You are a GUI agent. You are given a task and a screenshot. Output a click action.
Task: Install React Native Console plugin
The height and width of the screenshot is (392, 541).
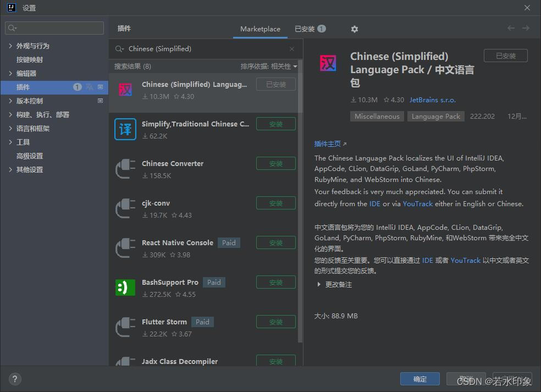[x=275, y=242]
